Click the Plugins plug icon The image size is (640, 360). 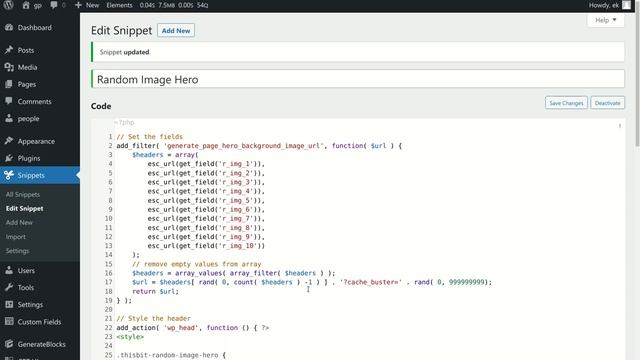(9, 158)
